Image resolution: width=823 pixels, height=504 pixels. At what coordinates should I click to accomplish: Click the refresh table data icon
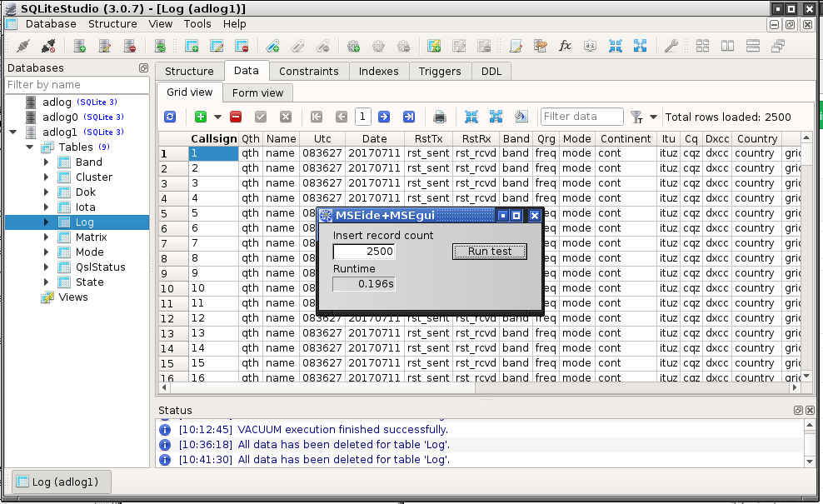pyautogui.click(x=170, y=117)
